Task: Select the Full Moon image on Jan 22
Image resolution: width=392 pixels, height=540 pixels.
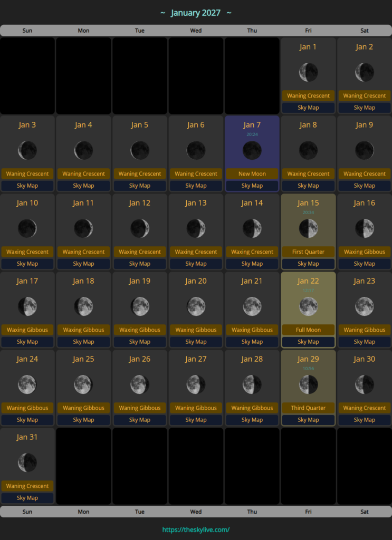Action: click(x=308, y=306)
